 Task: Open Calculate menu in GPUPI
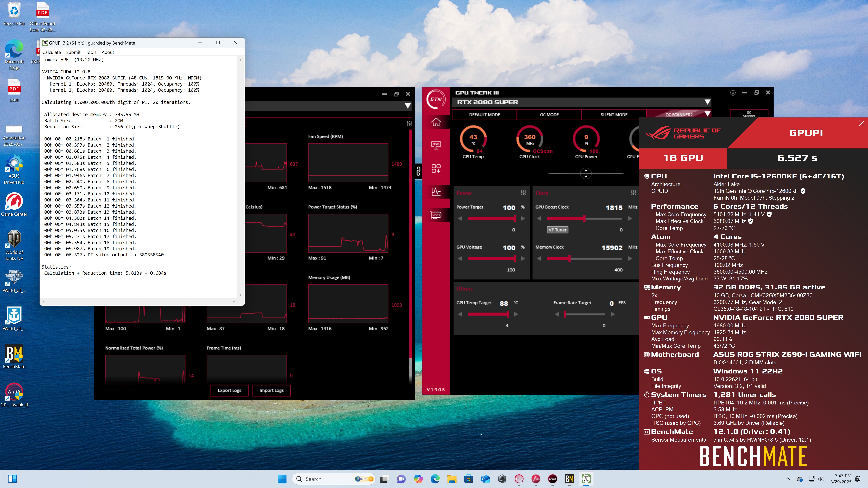pyautogui.click(x=52, y=52)
